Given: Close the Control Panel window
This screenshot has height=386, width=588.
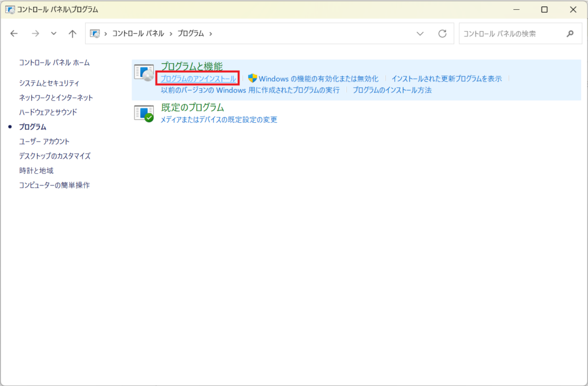Looking at the screenshot, I should coord(573,10).
